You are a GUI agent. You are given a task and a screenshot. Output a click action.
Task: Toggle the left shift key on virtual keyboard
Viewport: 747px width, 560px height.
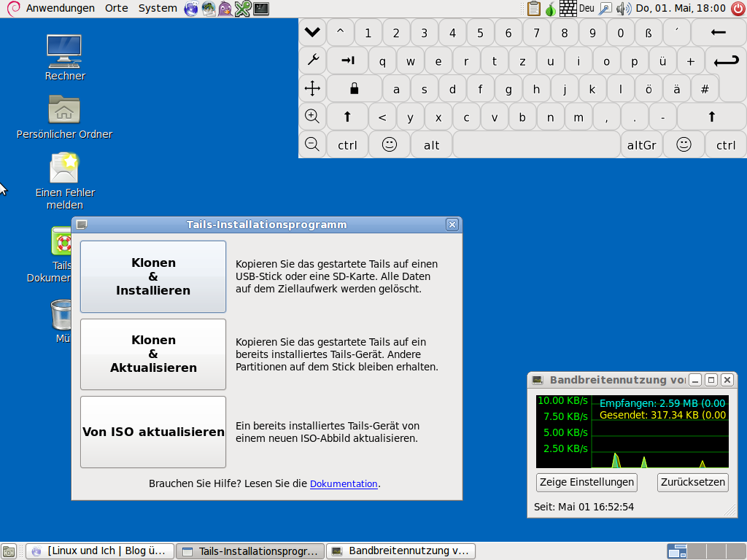[347, 117]
